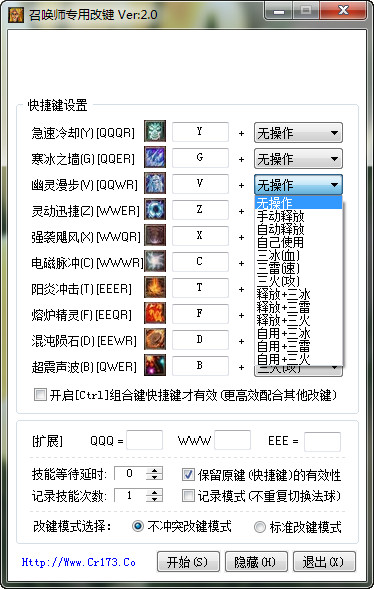Click the Cold Snap (急速冷却) skill icon

pyautogui.click(x=155, y=131)
